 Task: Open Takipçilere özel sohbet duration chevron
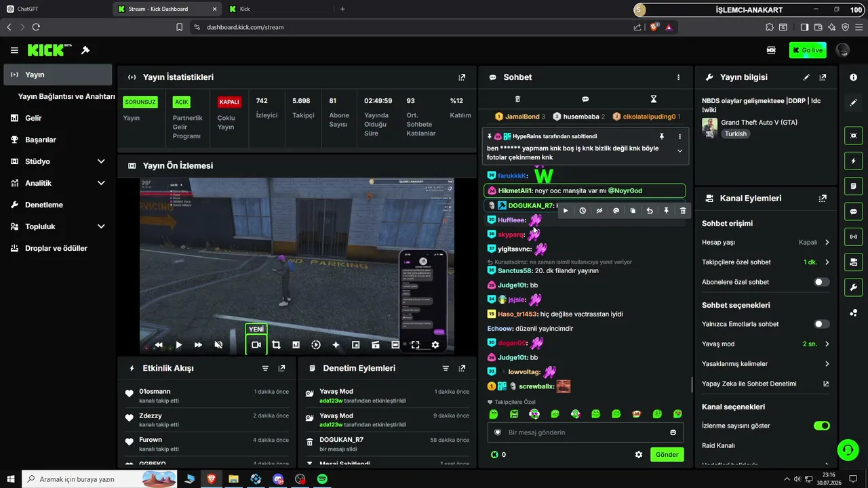pyautogui.click(x=827, y=262)
